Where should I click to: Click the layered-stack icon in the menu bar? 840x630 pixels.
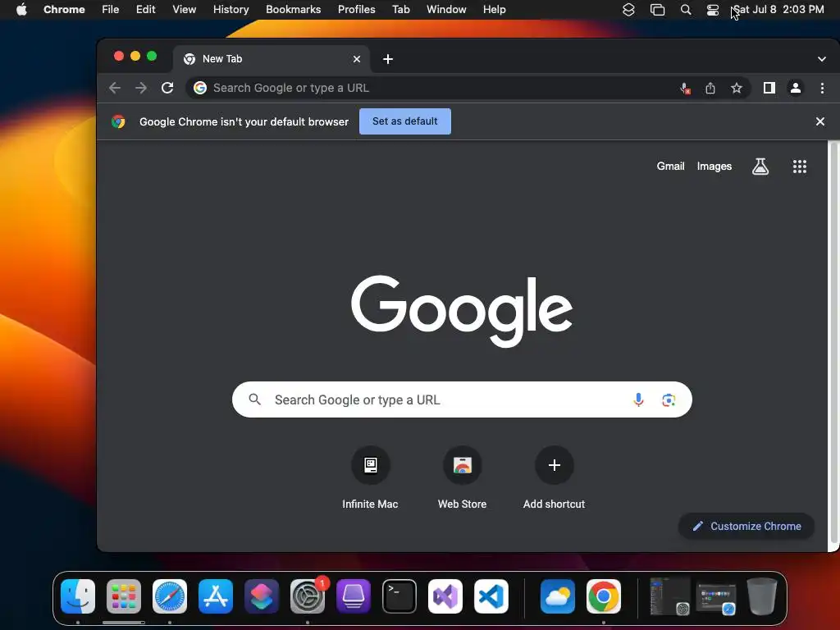628,10
